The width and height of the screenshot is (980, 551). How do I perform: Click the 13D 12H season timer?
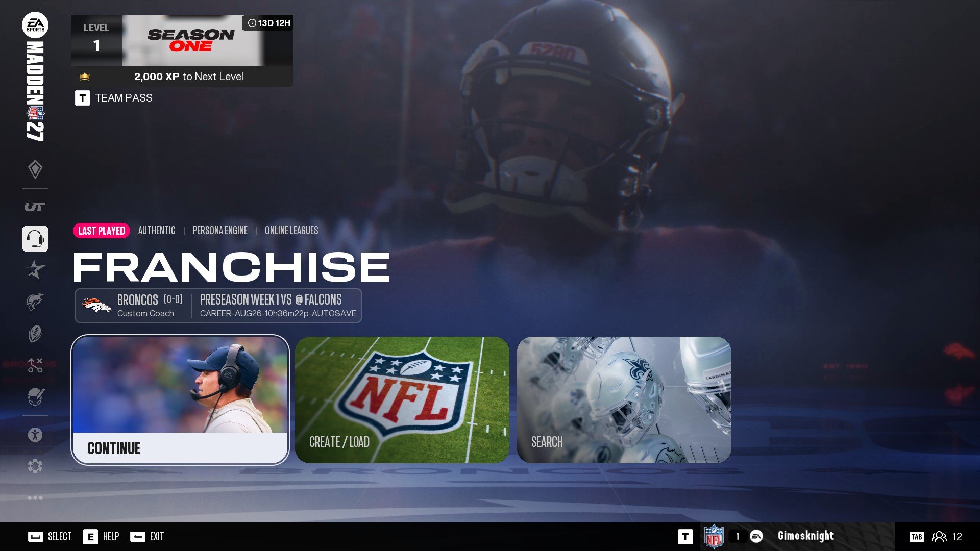tap(268, 23)
